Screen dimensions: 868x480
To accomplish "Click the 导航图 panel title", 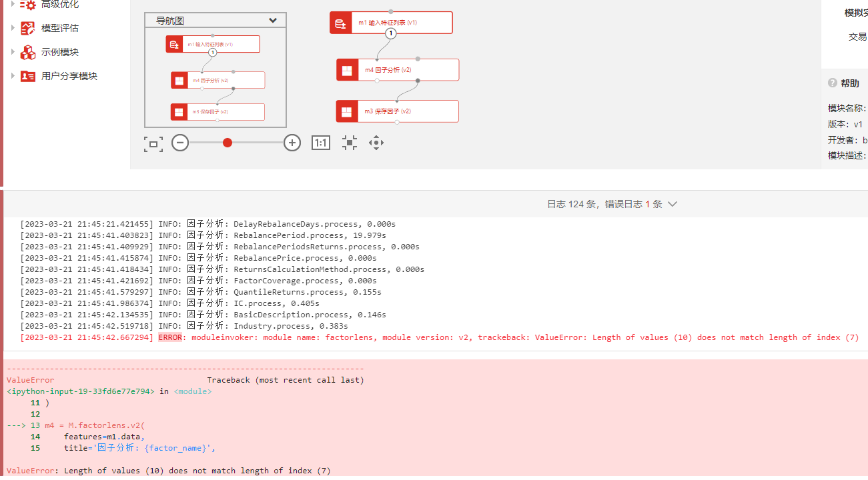I will tap(171, 21).
